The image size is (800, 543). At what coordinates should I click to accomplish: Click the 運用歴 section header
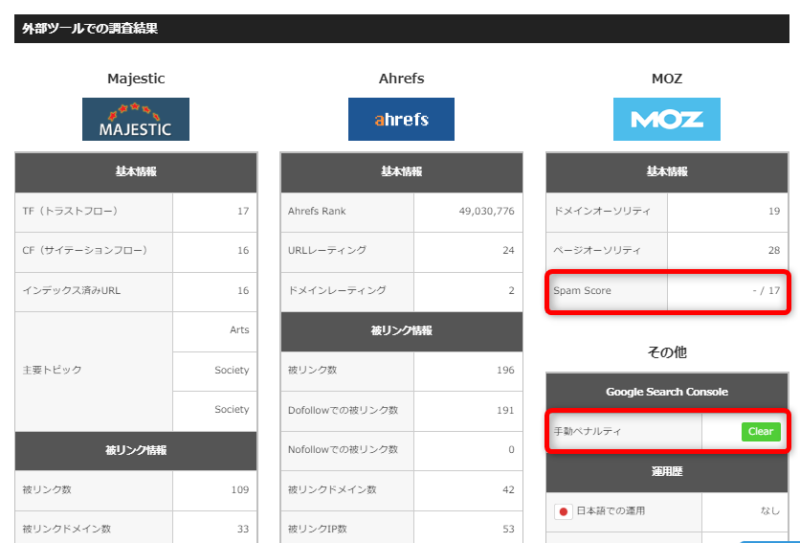667,472
